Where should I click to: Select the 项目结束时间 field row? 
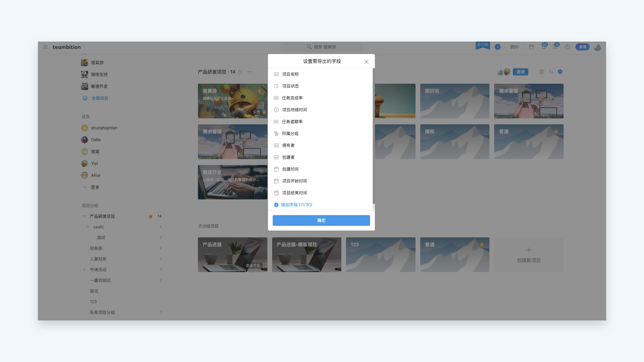click(320, 193)
